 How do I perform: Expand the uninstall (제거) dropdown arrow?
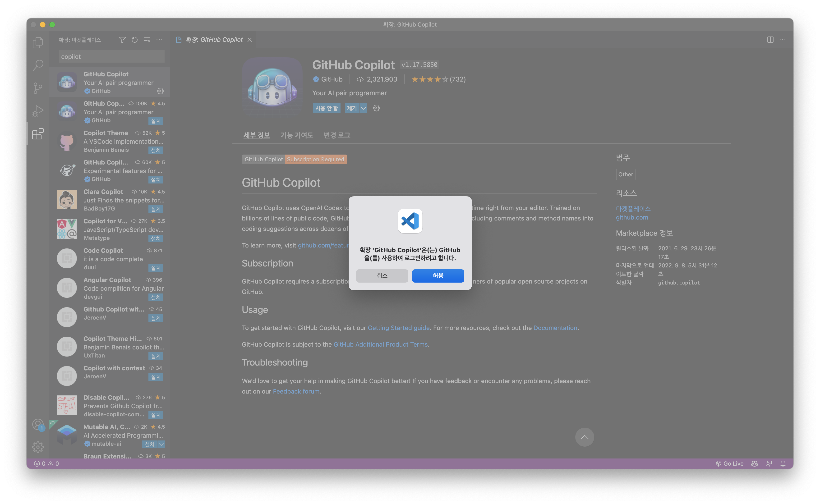(363, 108)
